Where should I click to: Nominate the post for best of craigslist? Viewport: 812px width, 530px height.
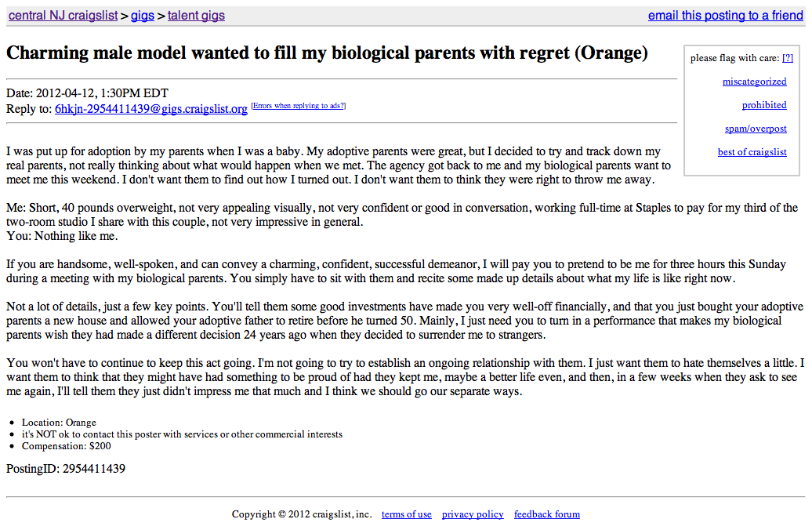pyautogui.click(x=752, y=152)
